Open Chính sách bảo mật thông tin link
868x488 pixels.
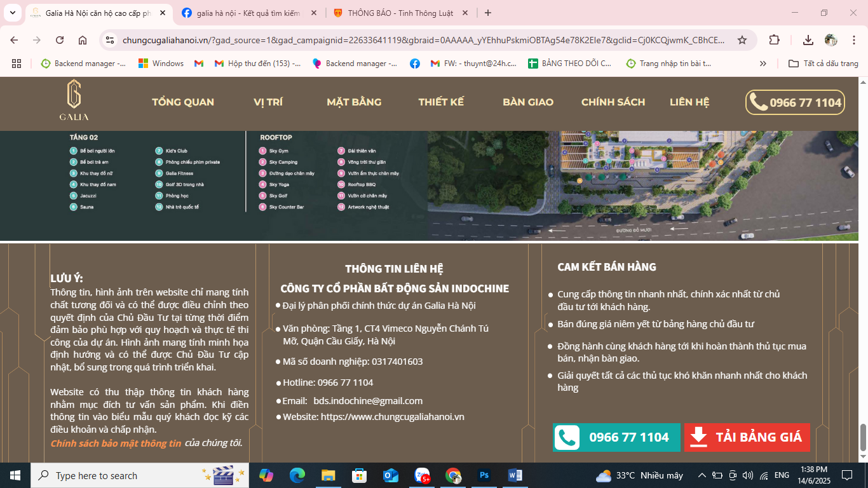point(116,443)
